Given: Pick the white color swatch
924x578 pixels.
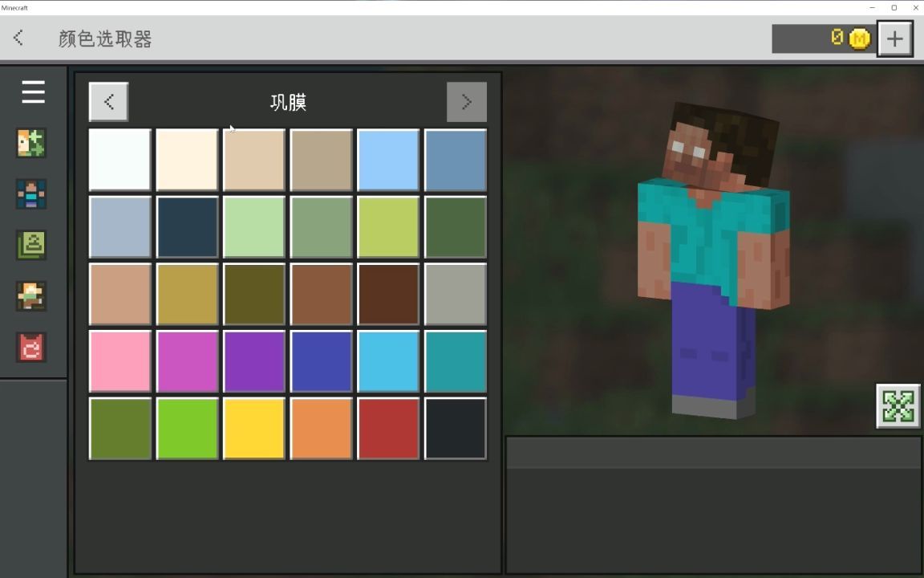Looking at the screenshot, I should pyautogui.click(x=120, y=160).
